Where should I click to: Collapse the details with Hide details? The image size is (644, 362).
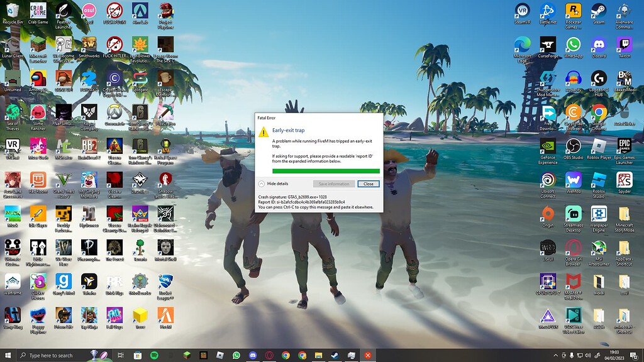pos(277,183)
